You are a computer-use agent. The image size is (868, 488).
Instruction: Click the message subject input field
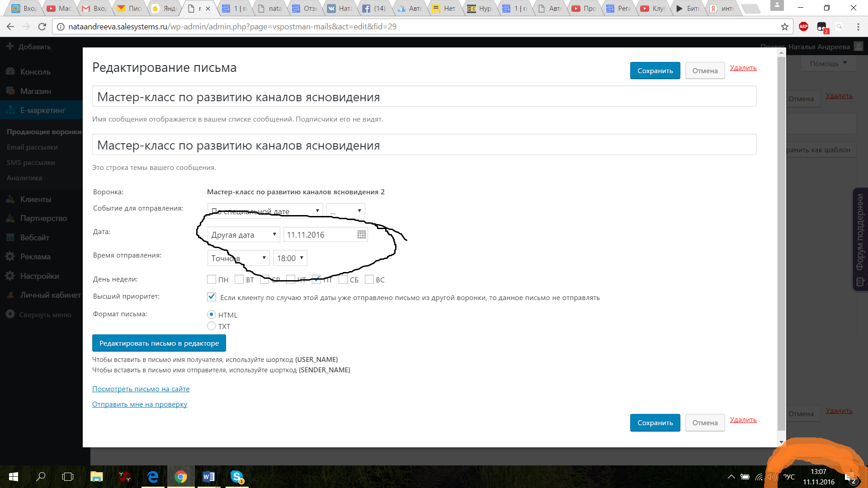(x=424, y=145)
